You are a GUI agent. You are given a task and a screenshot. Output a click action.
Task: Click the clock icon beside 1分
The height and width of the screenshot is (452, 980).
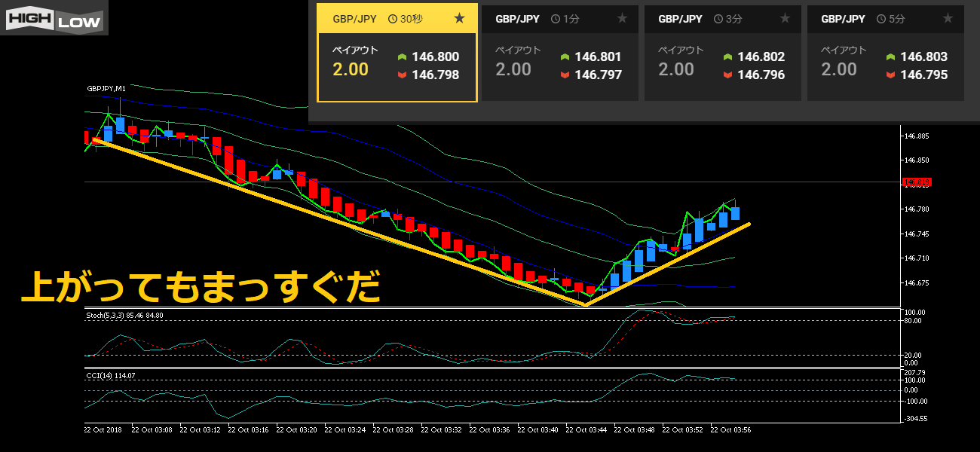(x=555, y=19)
